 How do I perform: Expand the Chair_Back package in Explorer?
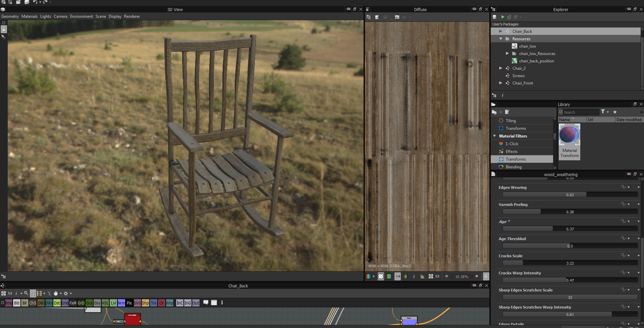(500, 31)
